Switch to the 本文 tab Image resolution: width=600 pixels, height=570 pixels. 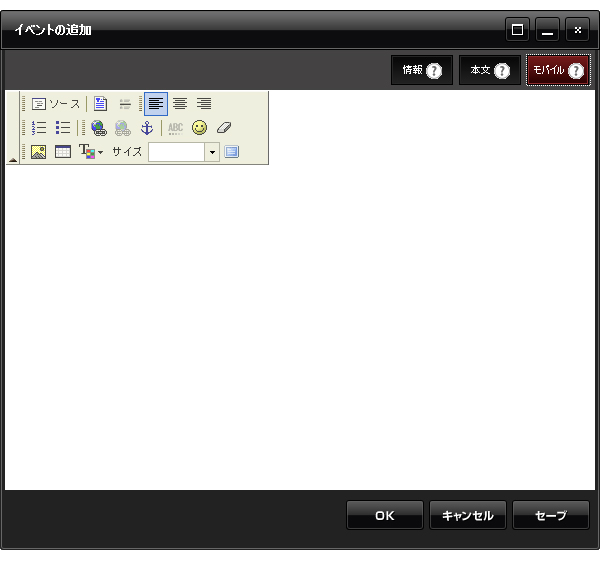click(490, 70)
